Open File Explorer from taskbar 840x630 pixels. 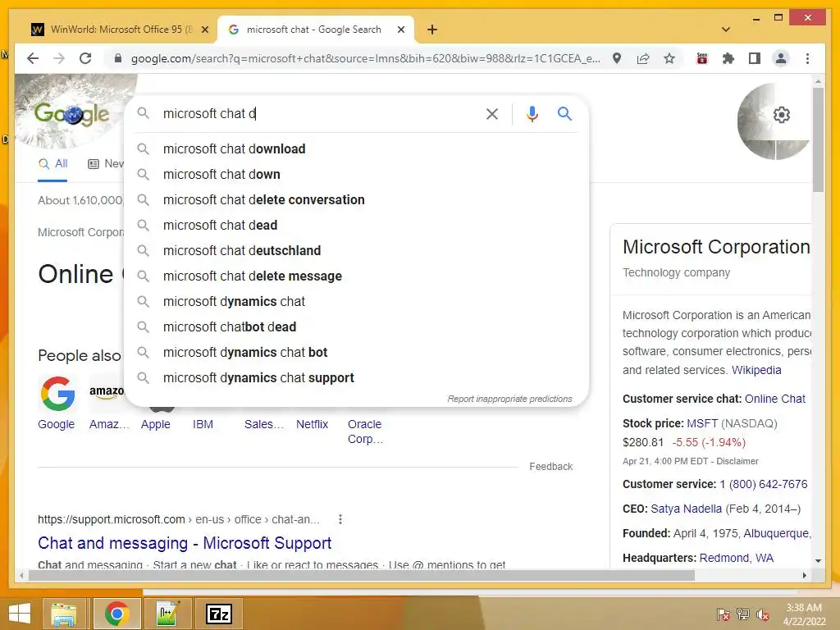(63, 614)
